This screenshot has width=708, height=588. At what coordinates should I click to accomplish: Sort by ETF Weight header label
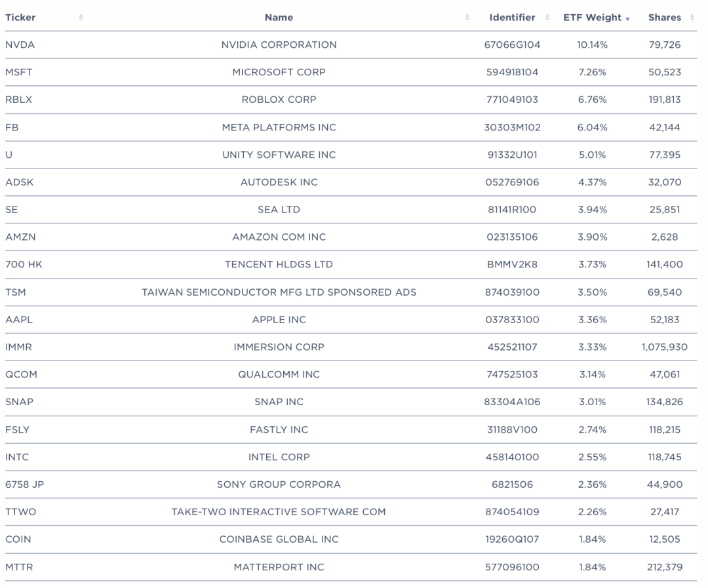pos(592,18)
